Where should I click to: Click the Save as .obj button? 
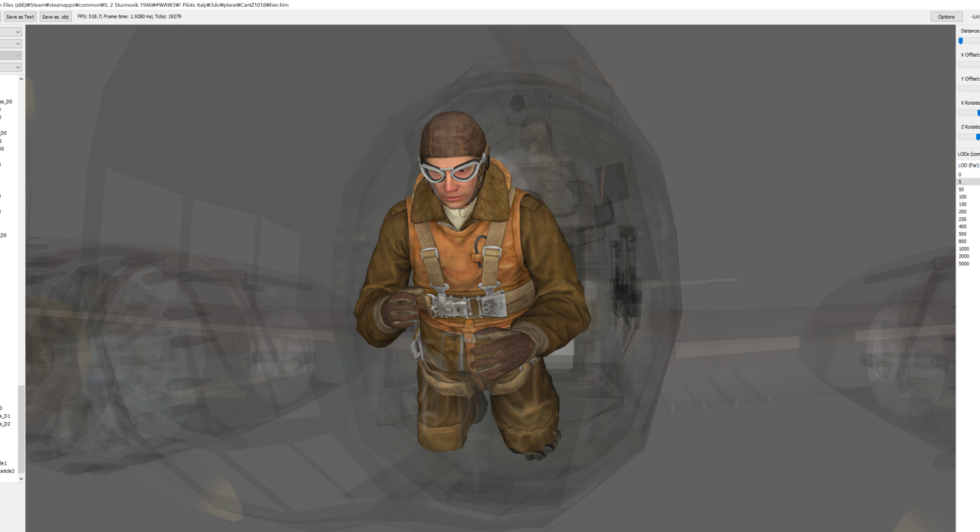pos(55,16)
